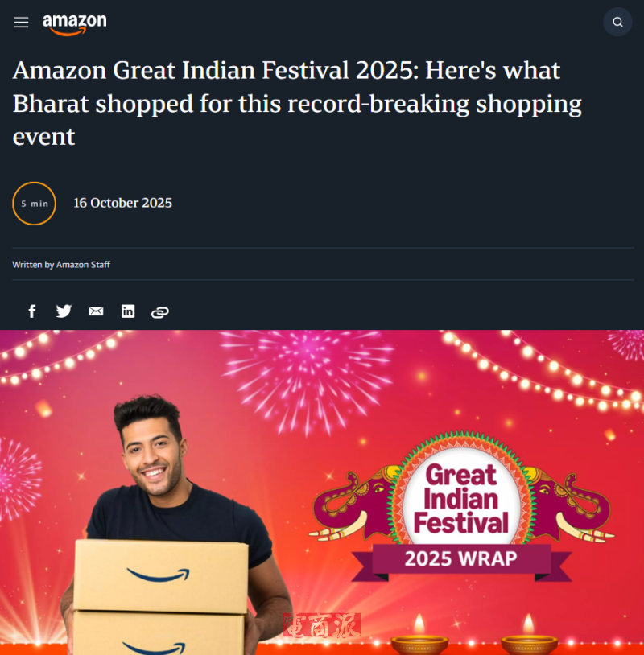Click the Amazon logo
This screenshot has width=644, height=655.
point(74,24)
